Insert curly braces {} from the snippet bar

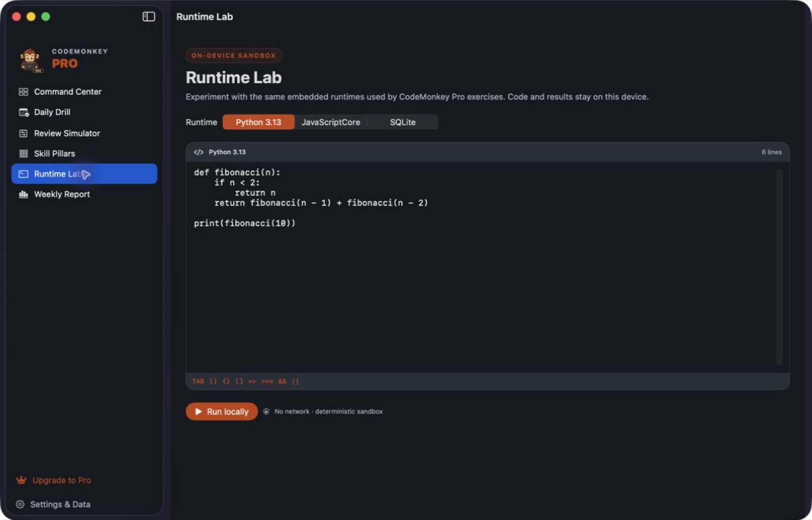pos(226,382)
